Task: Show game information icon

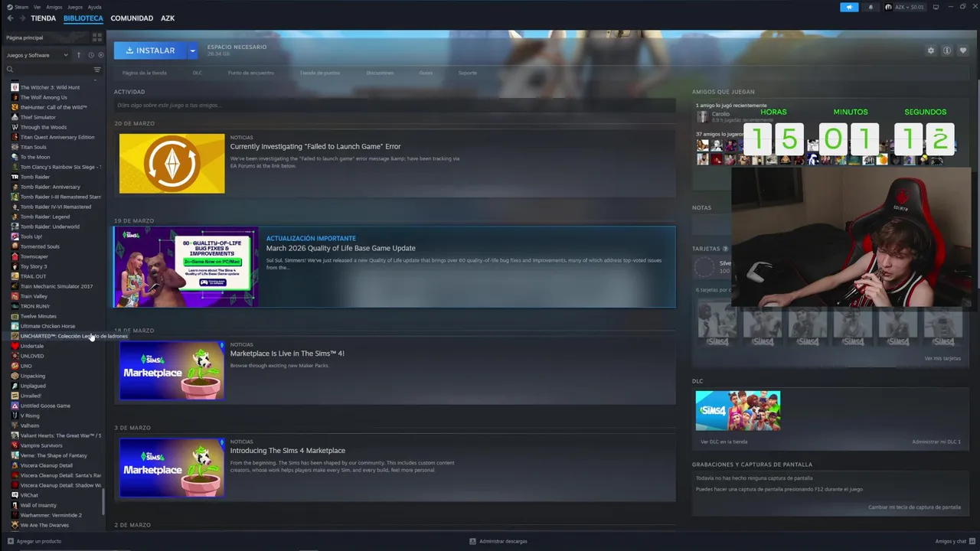Action: pos(947,51)
